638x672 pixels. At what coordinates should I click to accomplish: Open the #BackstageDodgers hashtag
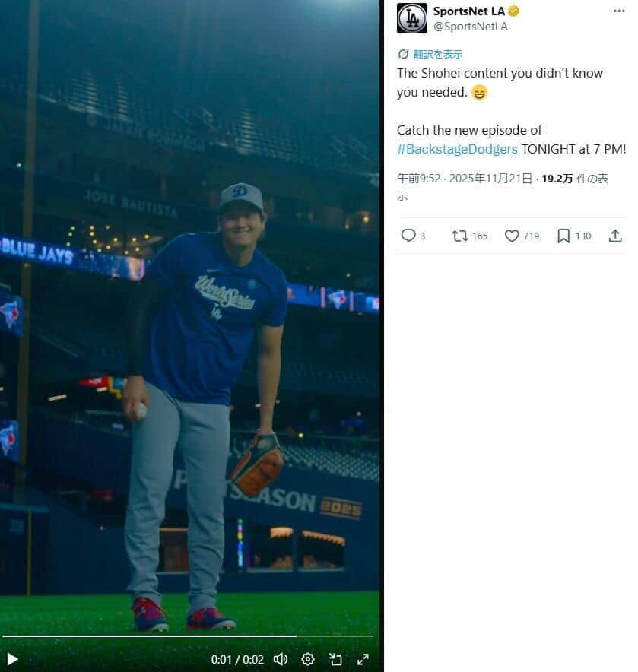point(457,149)
